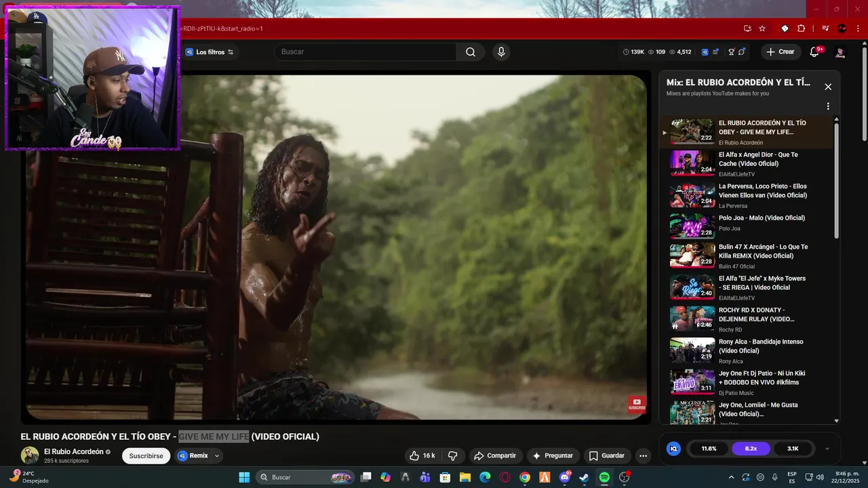This screenshot has width=868, height=488.
Task: Click the Compartir share button
Action: 495,455
